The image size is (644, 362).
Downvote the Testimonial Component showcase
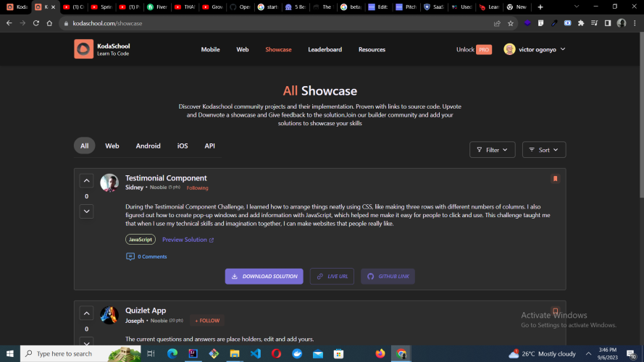point(87,211)
